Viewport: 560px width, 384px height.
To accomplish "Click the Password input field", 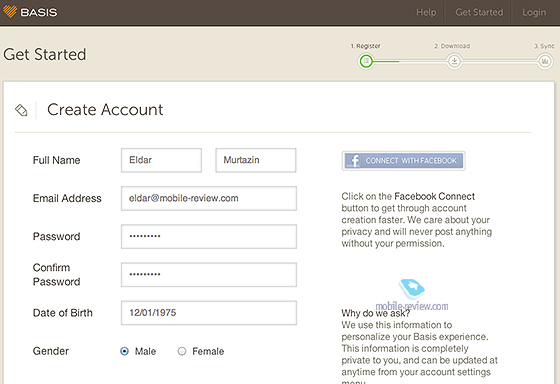I will point(209,236).
